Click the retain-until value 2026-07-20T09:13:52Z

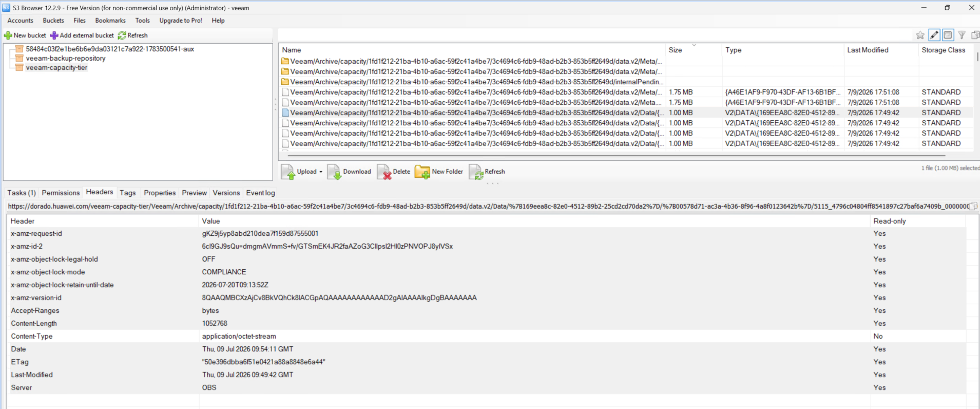[235, 285]
